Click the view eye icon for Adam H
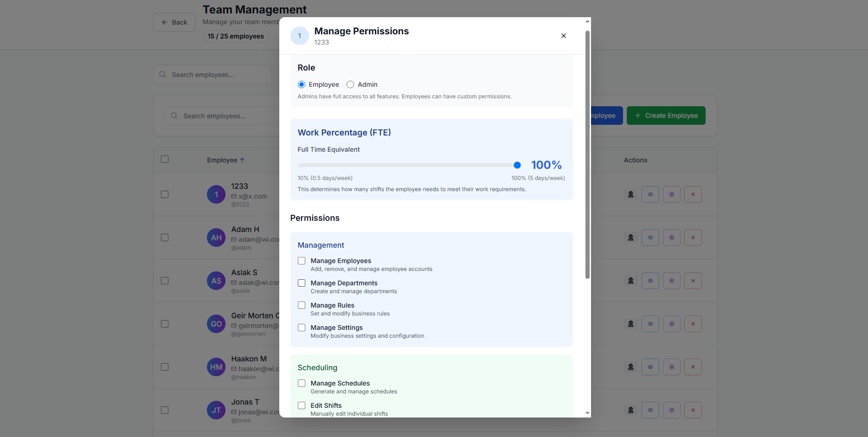The height and width of the screenshot is (437, 868). click(650, 238)
